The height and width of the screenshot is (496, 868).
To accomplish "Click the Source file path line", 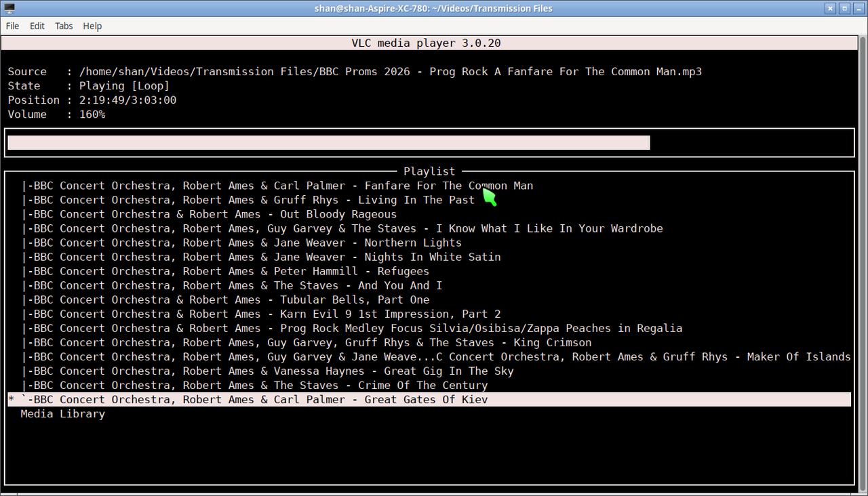I will [x=355, y=72].
